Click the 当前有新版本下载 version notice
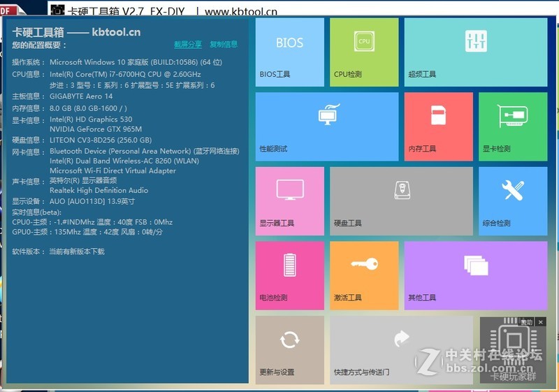The width and height of the screenshot is (559, 392). coord(77,252)
